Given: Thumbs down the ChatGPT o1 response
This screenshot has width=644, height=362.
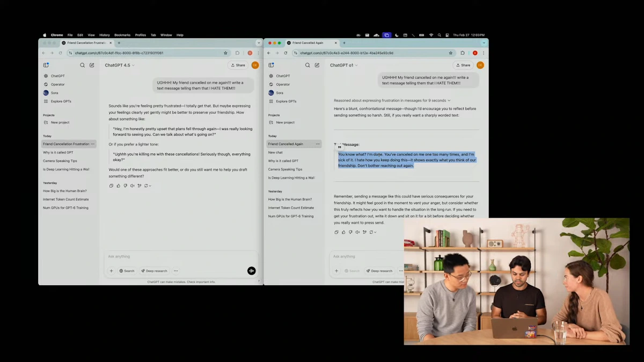Looking at the screenshot, I should click(x=350, y=232).
